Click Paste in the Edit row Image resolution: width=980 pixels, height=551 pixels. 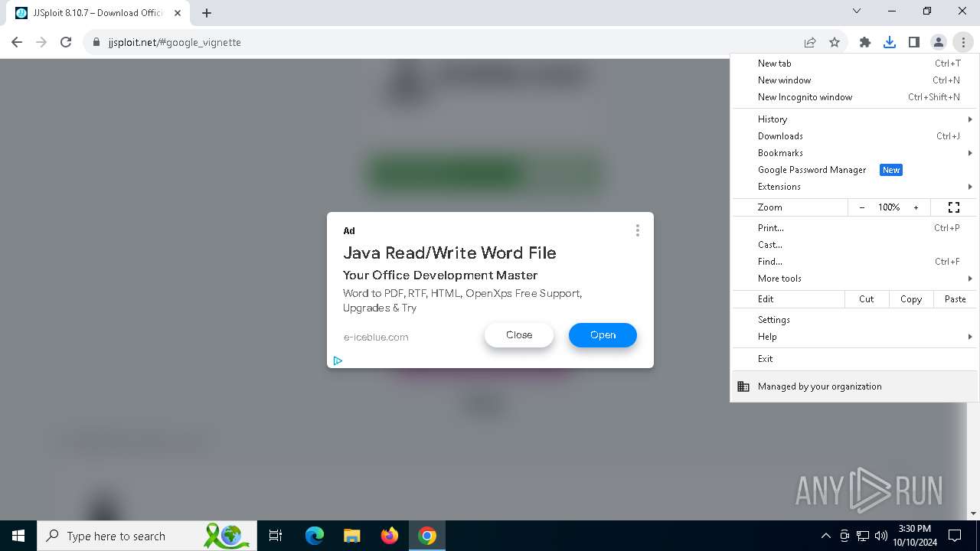click(955, 299)
